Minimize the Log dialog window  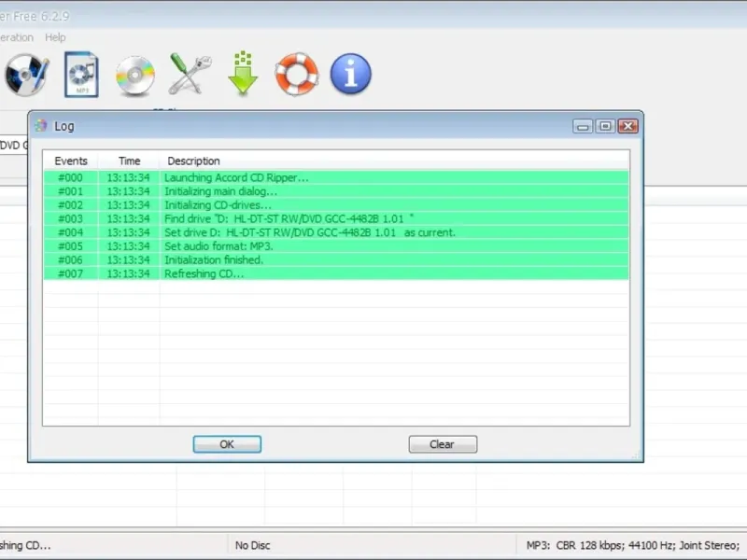(582, 126)
